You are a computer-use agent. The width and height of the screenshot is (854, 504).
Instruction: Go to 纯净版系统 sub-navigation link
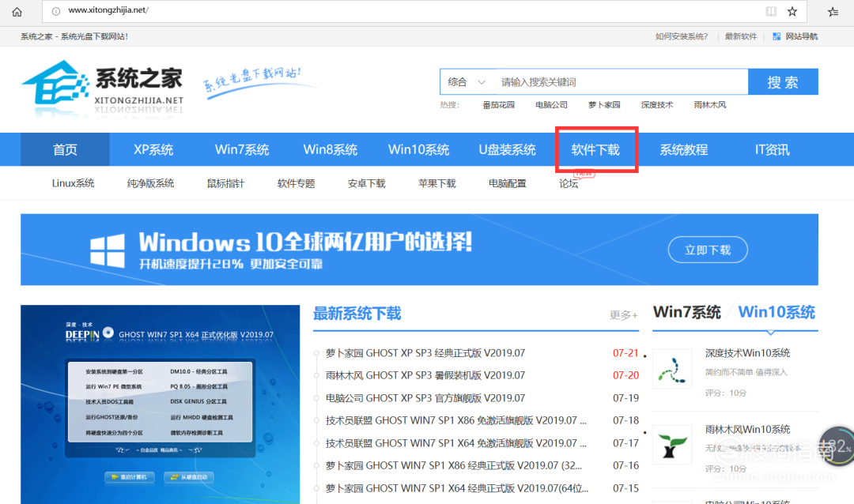150,183
